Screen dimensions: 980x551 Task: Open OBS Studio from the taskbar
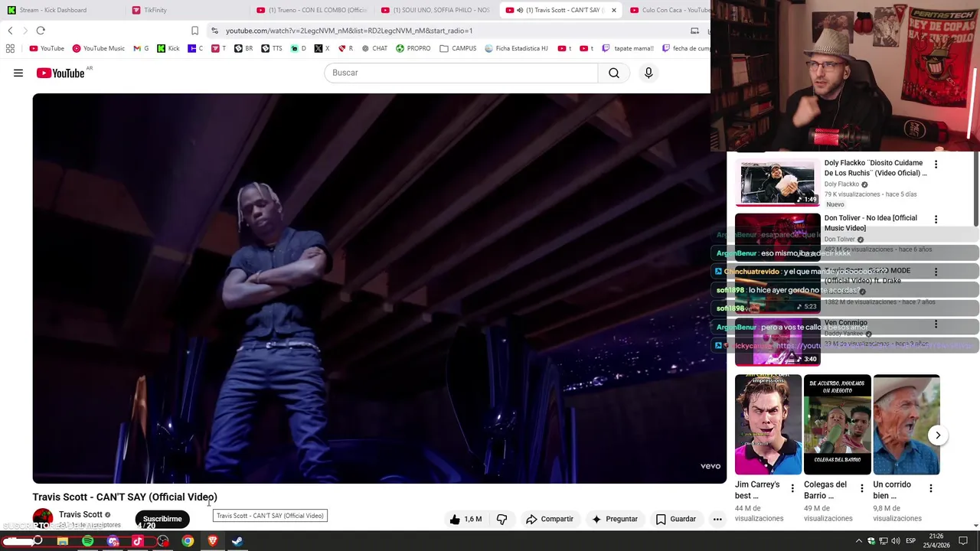click(163, 541)
